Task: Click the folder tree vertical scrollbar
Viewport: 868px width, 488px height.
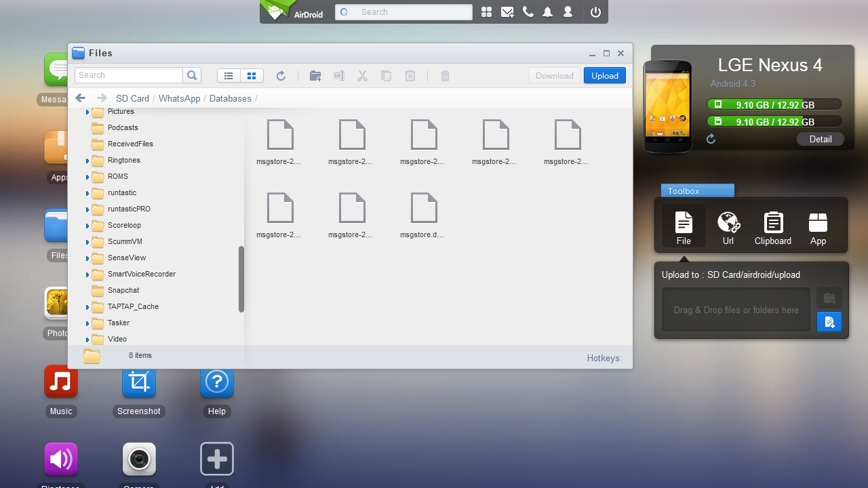Action: (x=241, y=279)
